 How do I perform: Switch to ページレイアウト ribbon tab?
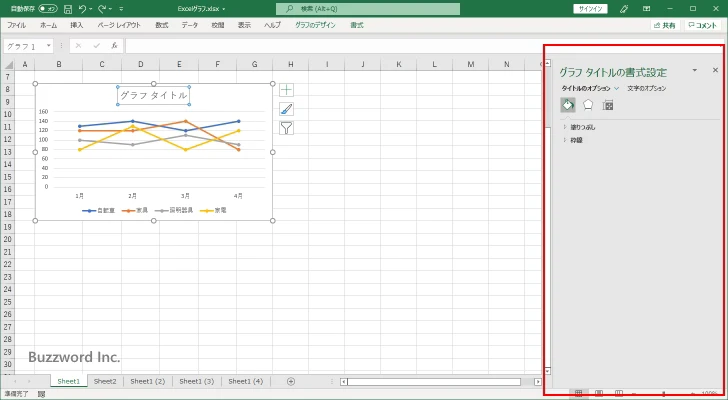tap(119, 25)
